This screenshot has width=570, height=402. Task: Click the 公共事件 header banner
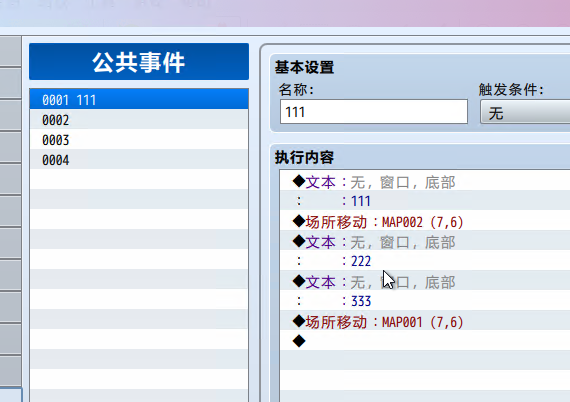(x=139, y=62)
